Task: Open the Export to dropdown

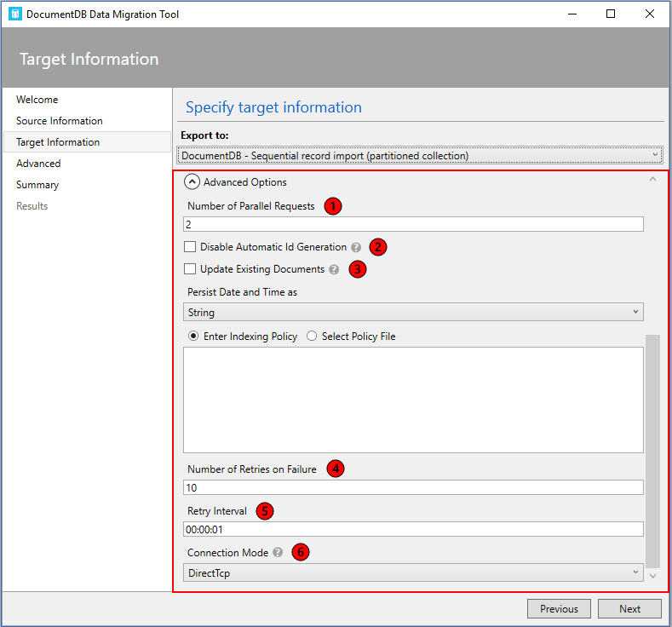Action: (420, 155)
